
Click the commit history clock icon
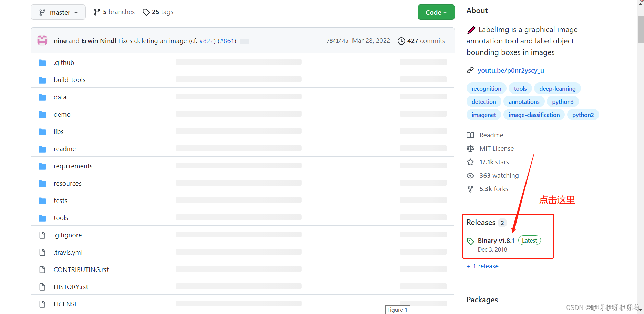click(401, 41)
